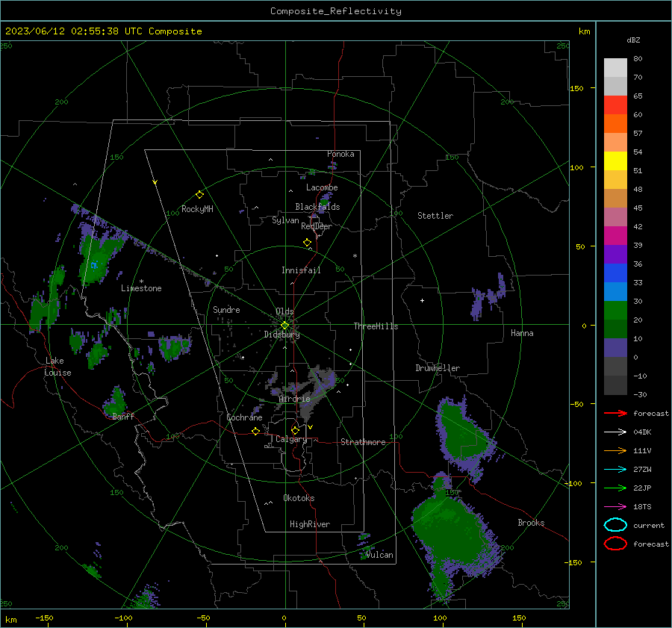Click the Lacombe city label
This screenshot has height=628, width=672.
pos(322,187)
